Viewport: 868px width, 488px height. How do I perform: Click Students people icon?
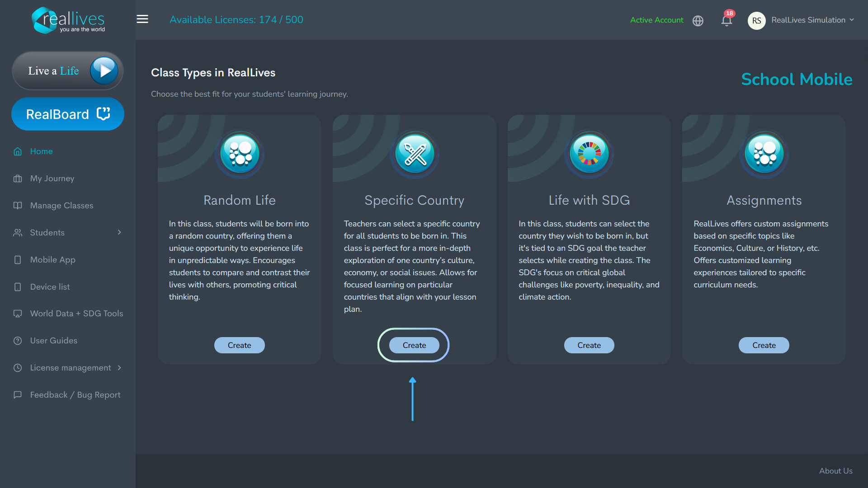pyautogui.click(x=18, y=233)
